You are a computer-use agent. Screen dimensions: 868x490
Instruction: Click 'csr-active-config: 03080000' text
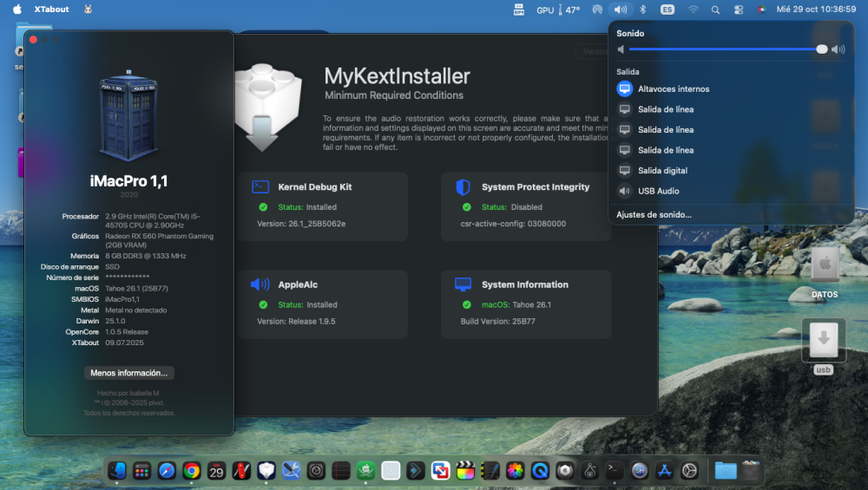(513, 224)
